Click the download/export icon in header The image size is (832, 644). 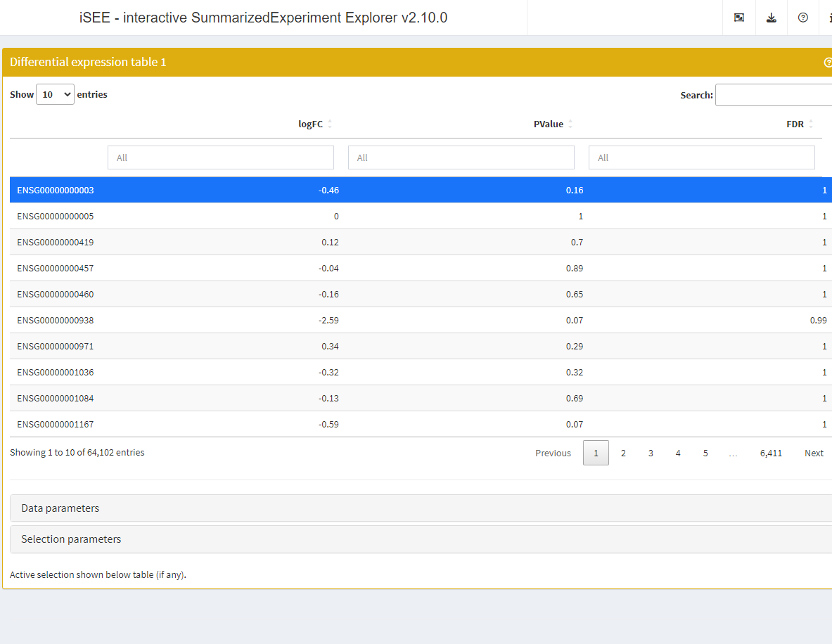pos(772,18)
